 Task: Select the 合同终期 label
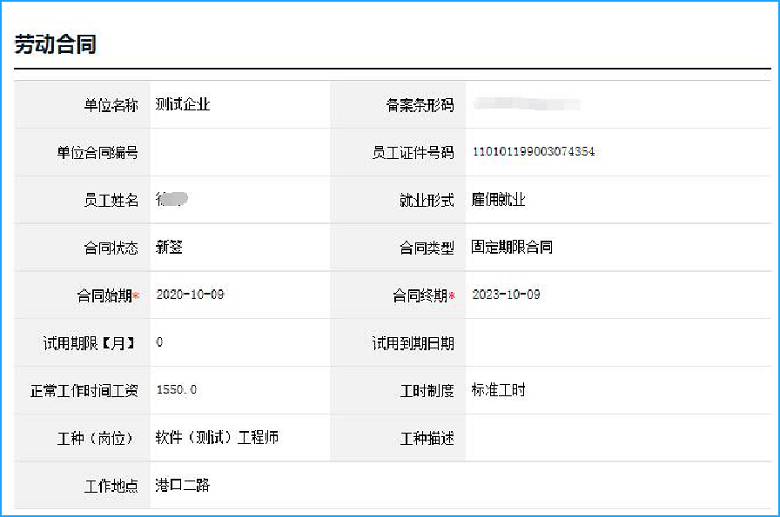pyautogui.click(x=420, y=296)
